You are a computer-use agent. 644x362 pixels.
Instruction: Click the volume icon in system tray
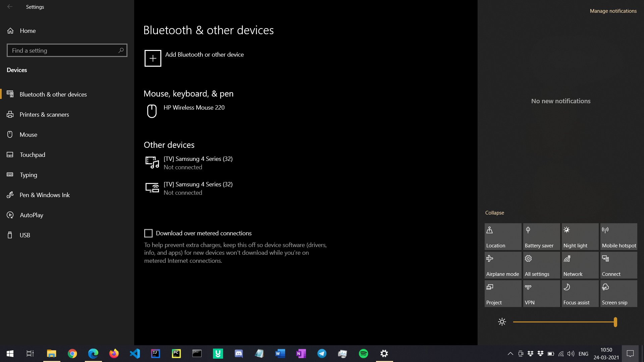pyautogui.click(x=571, y=354)
